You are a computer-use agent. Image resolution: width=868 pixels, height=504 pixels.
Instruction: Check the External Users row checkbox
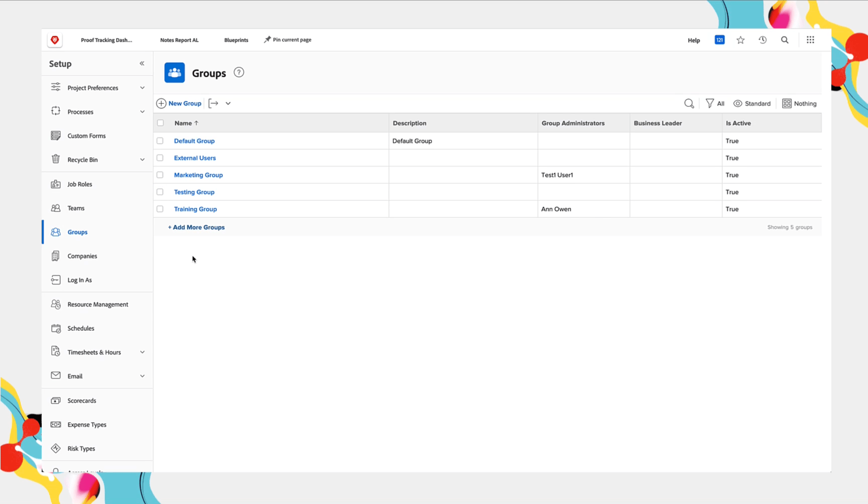point(160,158)
